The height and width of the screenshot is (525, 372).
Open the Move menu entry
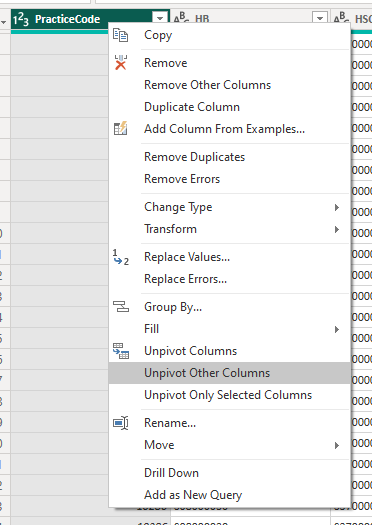point(229,445)
